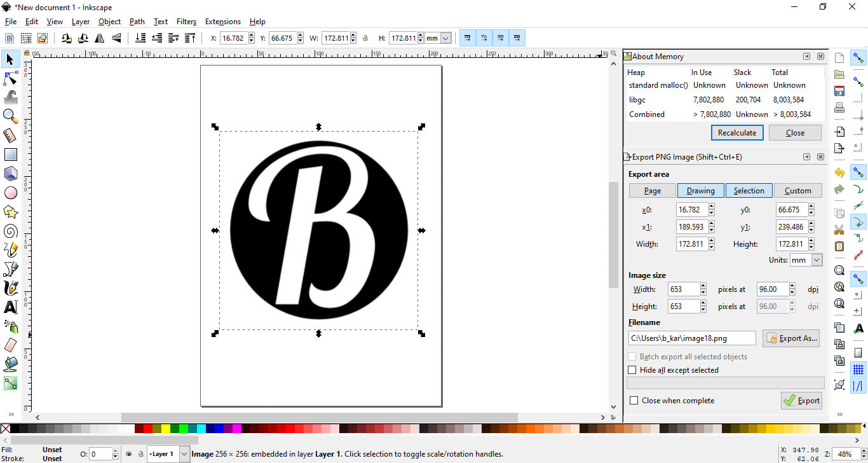Image resolution: width=868 pixels, height=463 pixels.
Task: Click the Recalculate button
Action: 737,133
